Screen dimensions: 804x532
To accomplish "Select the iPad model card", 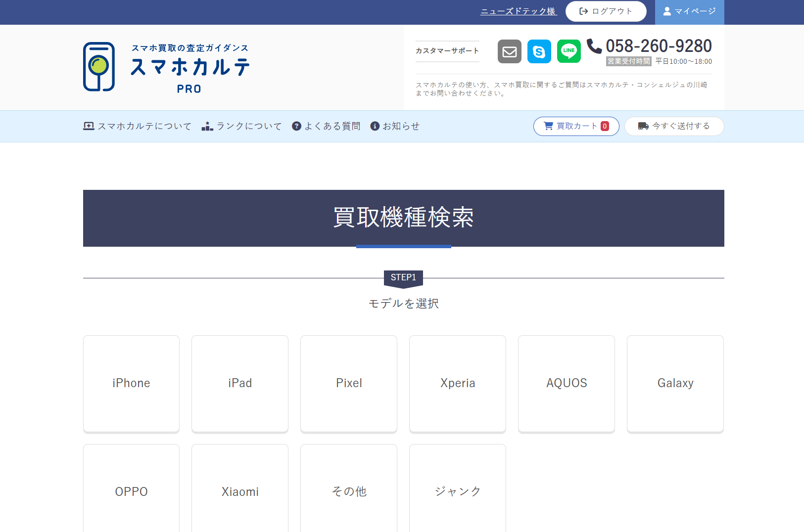I will [x=240, y=384].
